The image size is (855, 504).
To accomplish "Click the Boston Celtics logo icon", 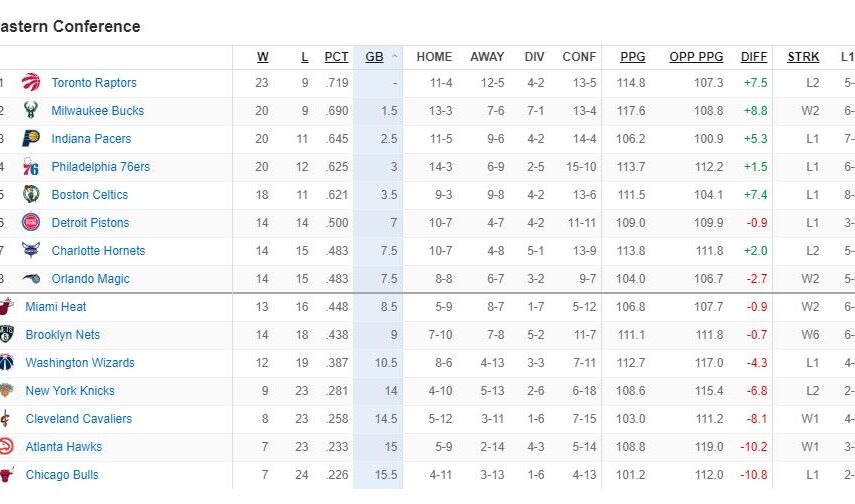I will 30,195.
